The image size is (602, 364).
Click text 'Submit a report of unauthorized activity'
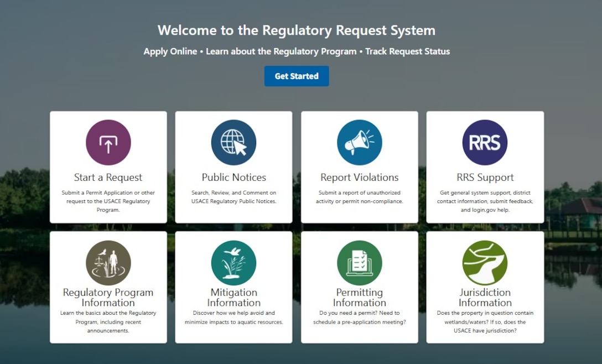[359, 197]
